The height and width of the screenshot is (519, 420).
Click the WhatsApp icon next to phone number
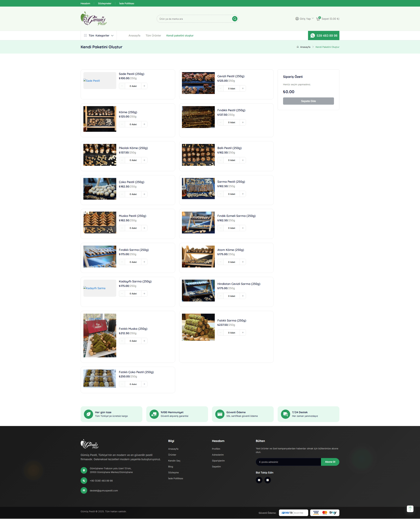click(x=313, y=36)
